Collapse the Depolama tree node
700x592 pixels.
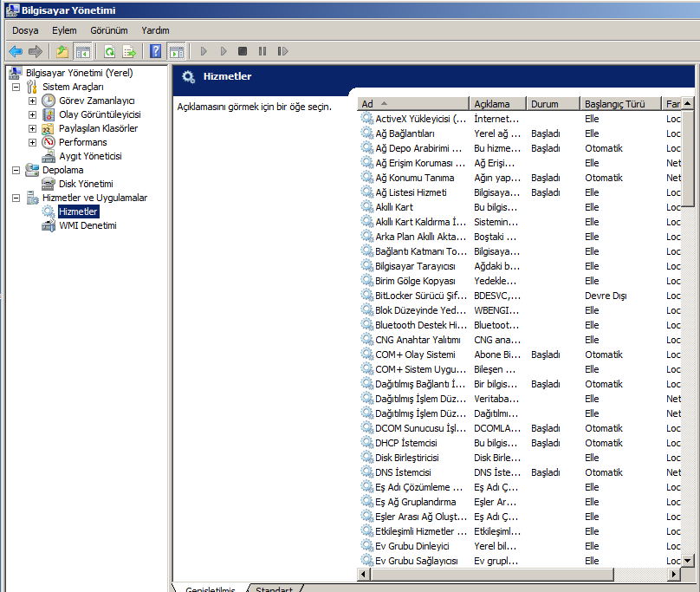16,170
